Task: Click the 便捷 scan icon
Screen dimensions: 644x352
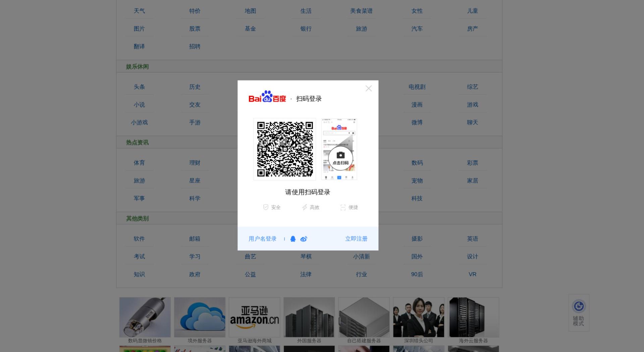Action: (343, 207)
